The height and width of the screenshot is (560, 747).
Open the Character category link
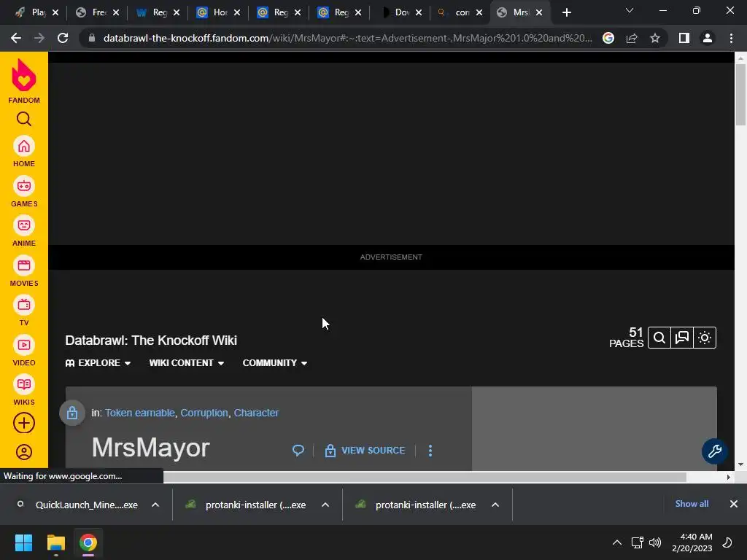tap(256, 413)
